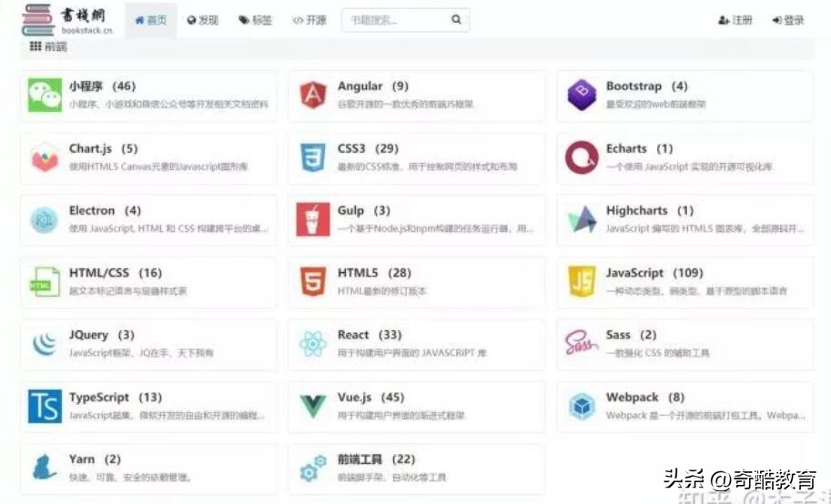Open the blue Yarn cat icon
The image size is (831, 504).
(45, 468)
